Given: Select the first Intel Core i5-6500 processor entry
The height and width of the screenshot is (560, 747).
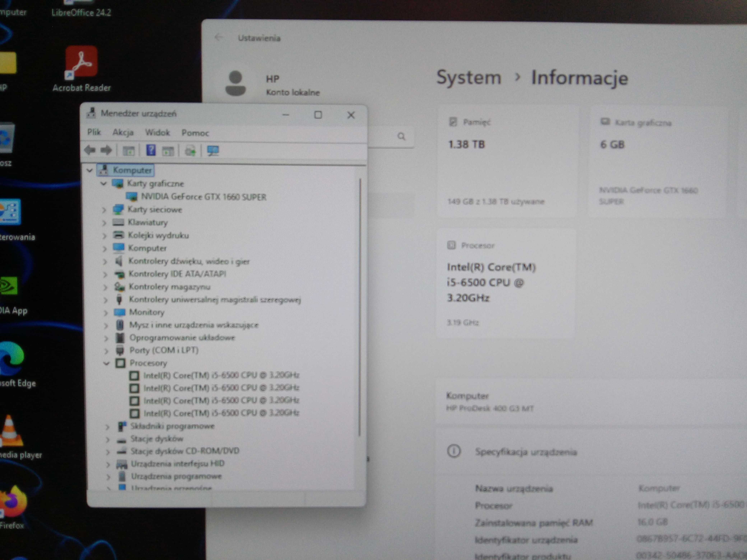Looking at the screenshot, I should pos(221,375).
